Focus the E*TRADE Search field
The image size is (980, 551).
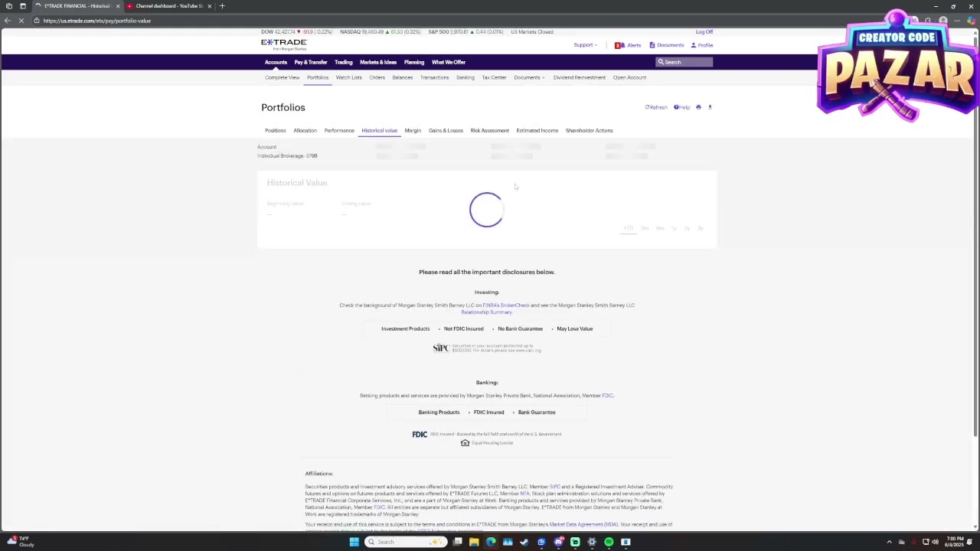coord(684,62)
